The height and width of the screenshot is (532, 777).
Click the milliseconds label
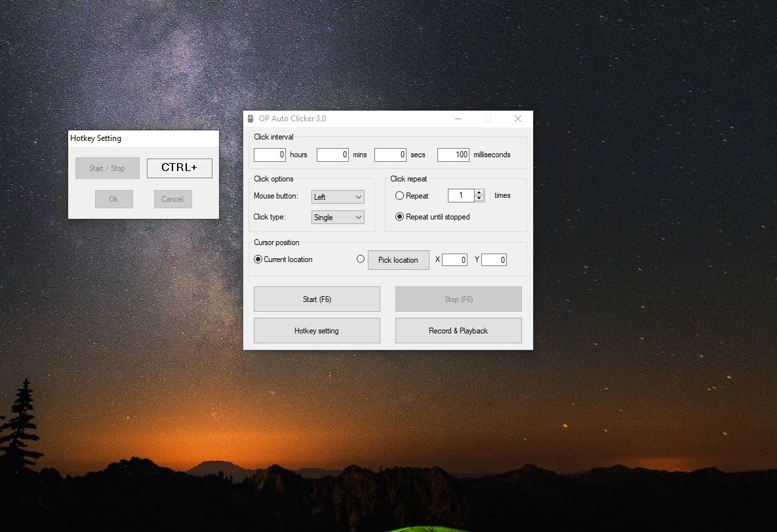(492, 155)
